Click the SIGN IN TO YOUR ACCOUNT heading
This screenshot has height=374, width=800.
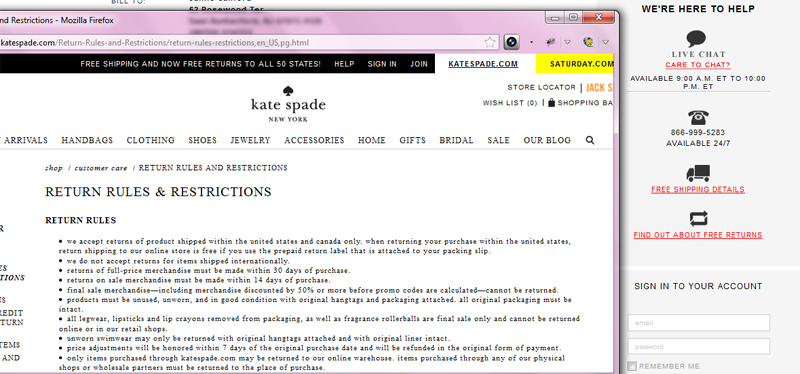tap(698, 286)
